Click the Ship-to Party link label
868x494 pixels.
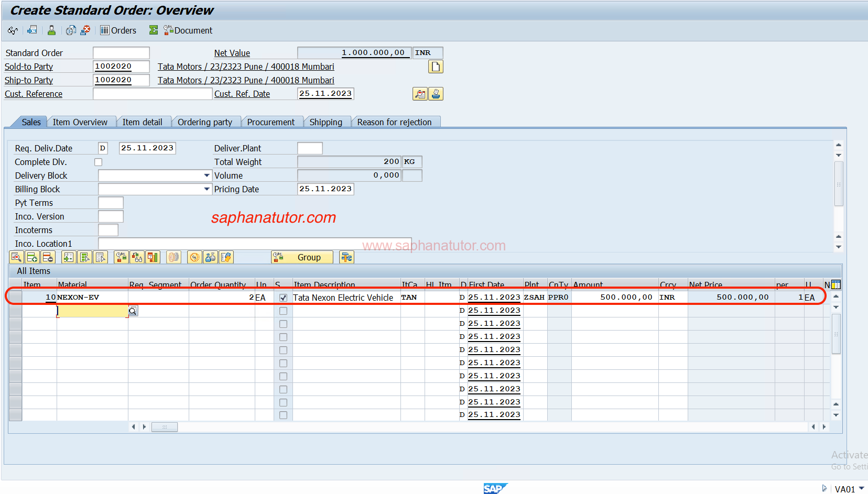[x=29, y=80]
